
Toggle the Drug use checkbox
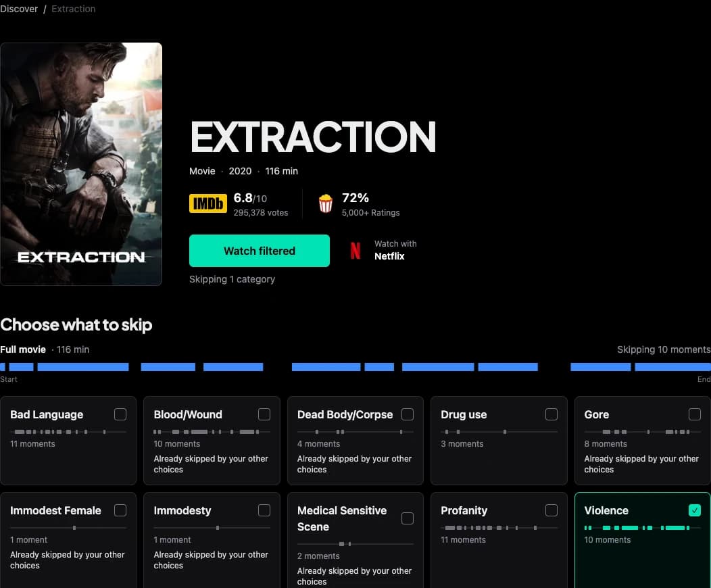pyautogui.click(x=551, y=414)
